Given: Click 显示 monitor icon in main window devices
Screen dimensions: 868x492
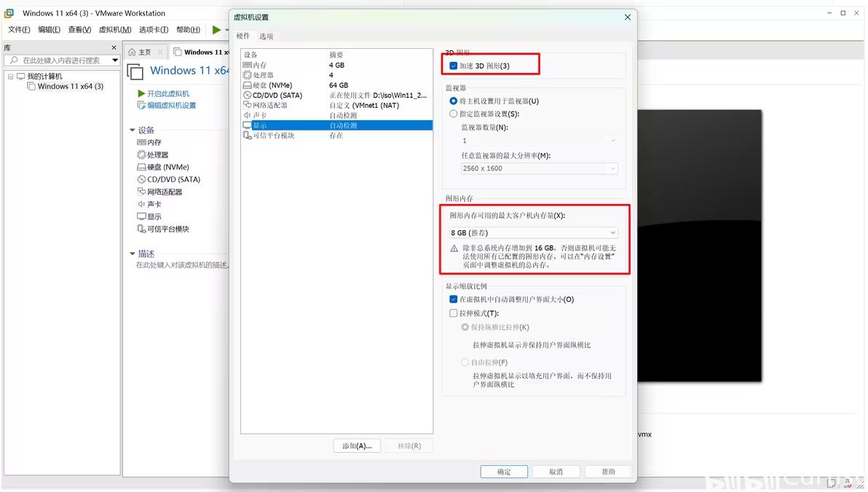Looking at the screenshot, I should (x=141, y=216).
